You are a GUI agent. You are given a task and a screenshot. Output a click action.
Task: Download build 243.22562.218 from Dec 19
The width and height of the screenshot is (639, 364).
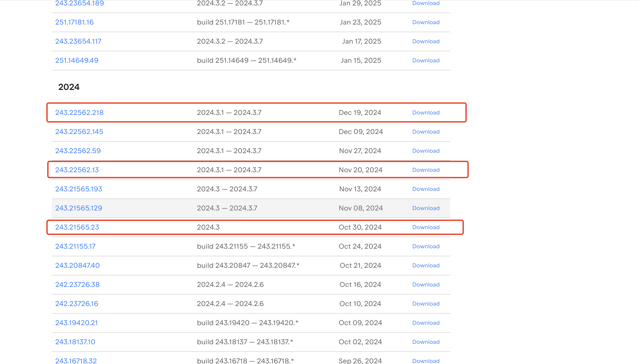(x=425, y=113)
